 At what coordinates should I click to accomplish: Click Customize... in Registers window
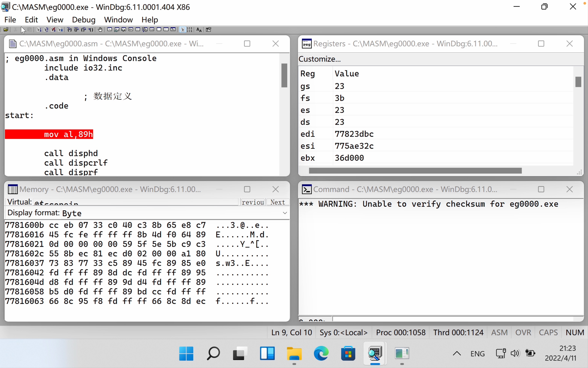(x=320, y=59)
